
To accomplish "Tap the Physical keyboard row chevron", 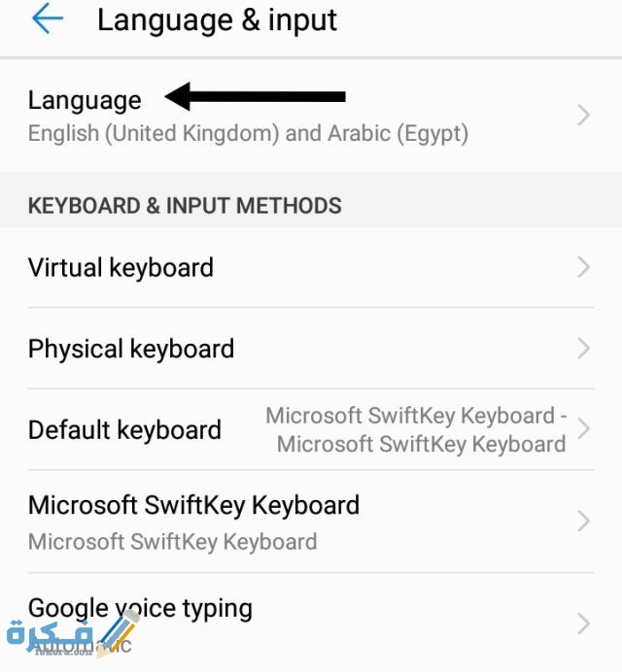I will coord(583,349).
